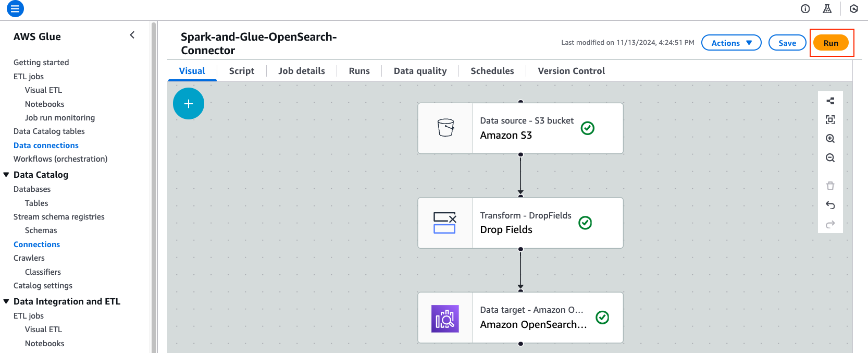868x353 pixels.
Task: Click the S3 bucket icon
Action: [445, 128]
